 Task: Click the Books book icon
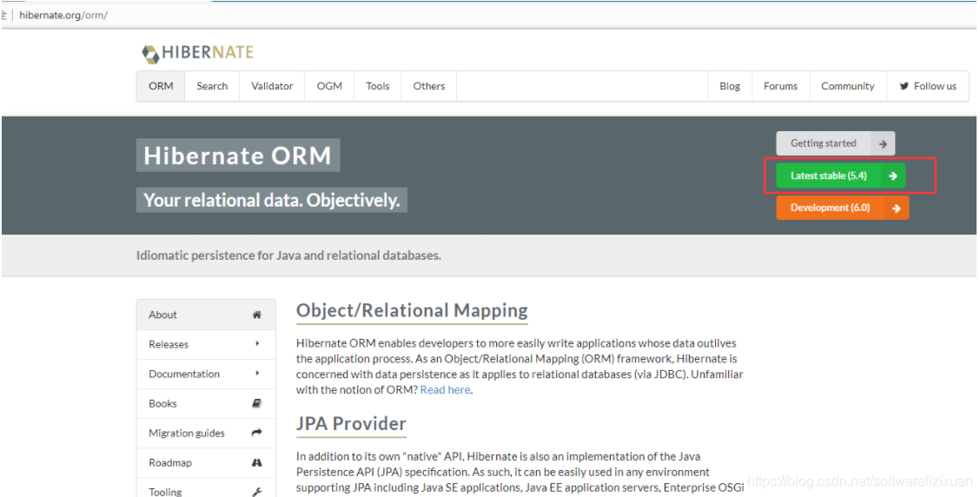click(x=256, y=403)
